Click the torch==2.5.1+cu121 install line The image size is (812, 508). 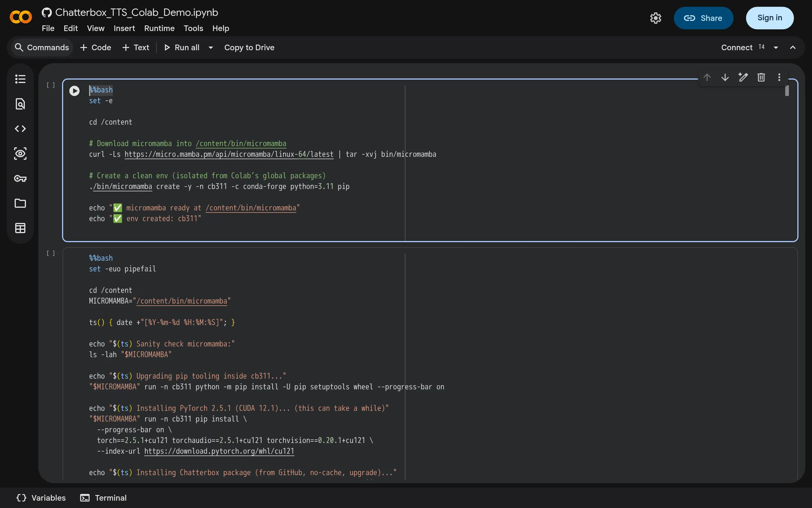tap(235, 441)
